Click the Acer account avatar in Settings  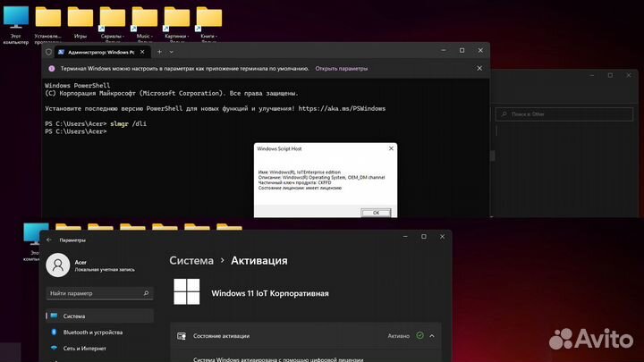(x=58, y=265)
